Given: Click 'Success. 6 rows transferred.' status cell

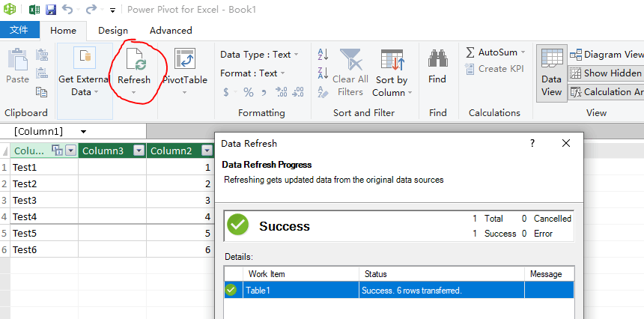Looking at the screenshot, I should pos(442,291).
